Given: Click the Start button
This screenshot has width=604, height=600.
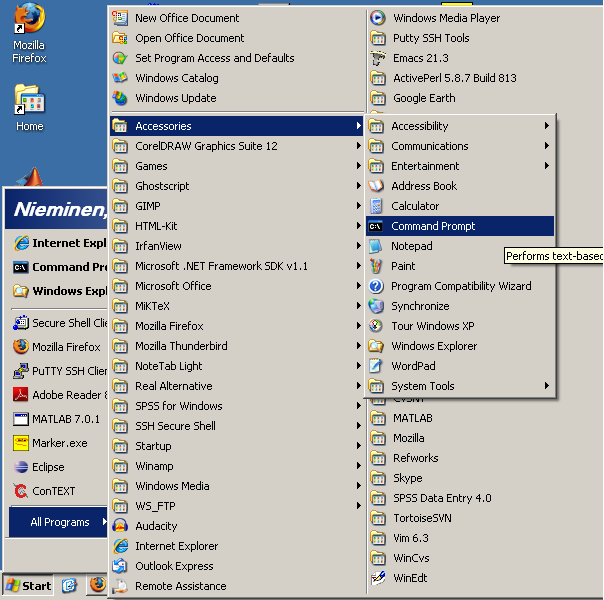Looking at the screenshot, I should 28,586.
